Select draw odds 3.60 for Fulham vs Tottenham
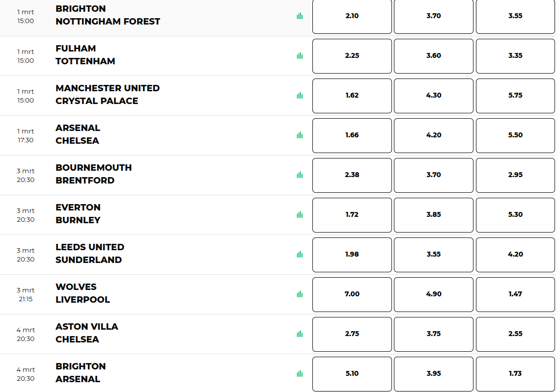556x392 pixels. [x=433, y=56]
